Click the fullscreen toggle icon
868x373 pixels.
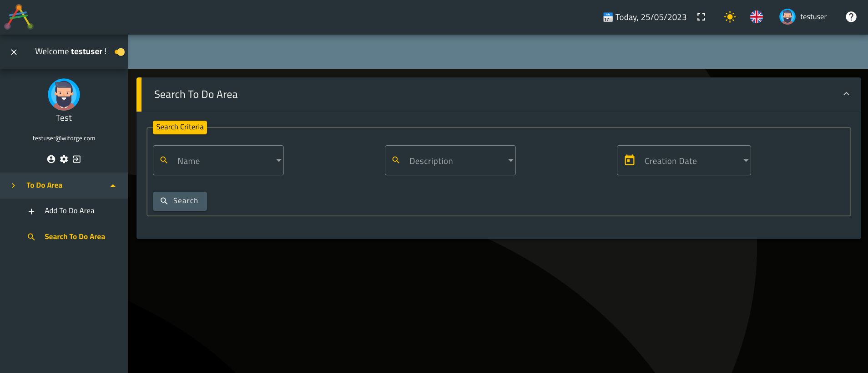tap(701, 17)
